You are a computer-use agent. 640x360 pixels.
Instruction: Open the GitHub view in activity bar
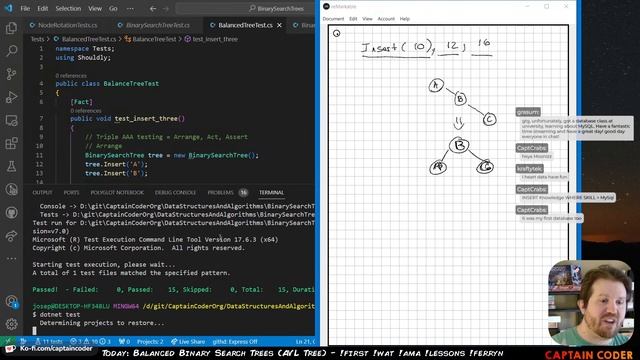pos(11,213)
